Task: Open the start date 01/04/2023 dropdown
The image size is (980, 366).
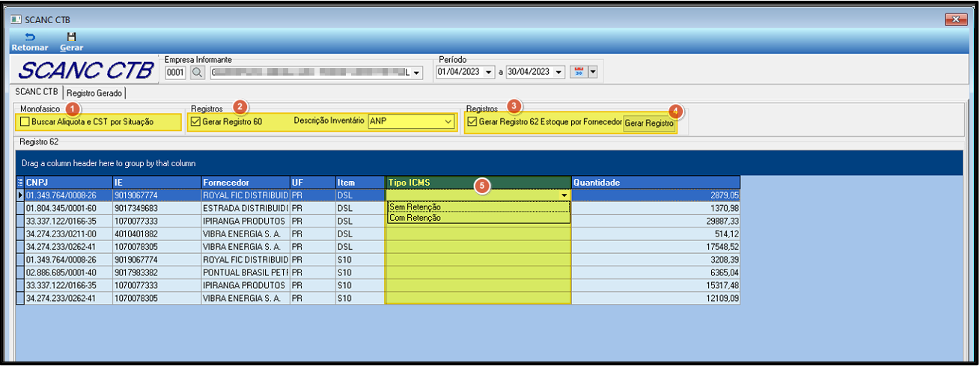Action: pyautogui.click(x=489, y=73)
